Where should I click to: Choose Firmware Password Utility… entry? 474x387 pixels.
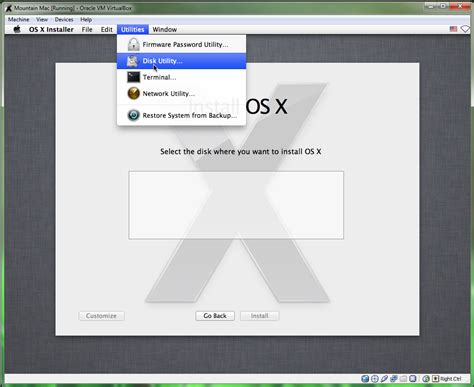[x=181, y=44]
